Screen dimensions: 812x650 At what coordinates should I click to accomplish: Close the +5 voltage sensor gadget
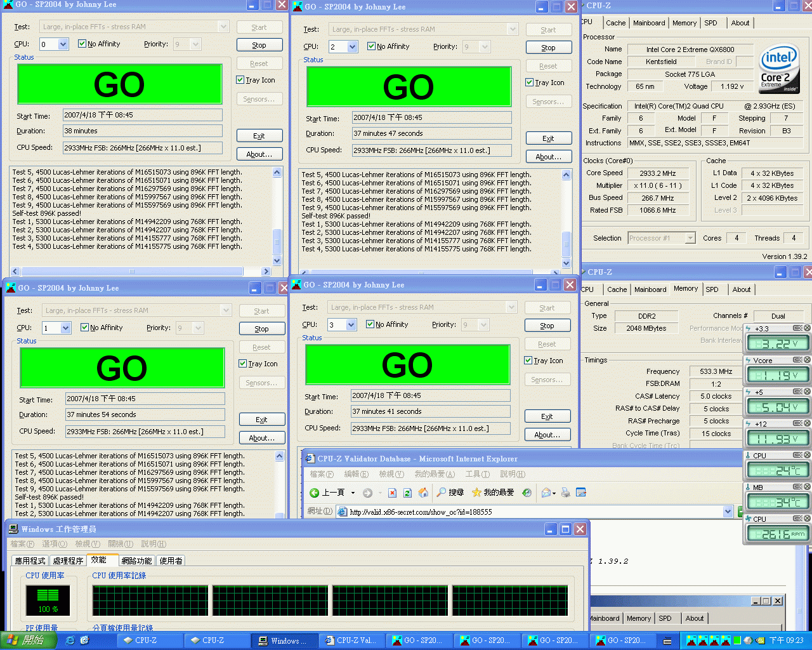pos(807,392)
